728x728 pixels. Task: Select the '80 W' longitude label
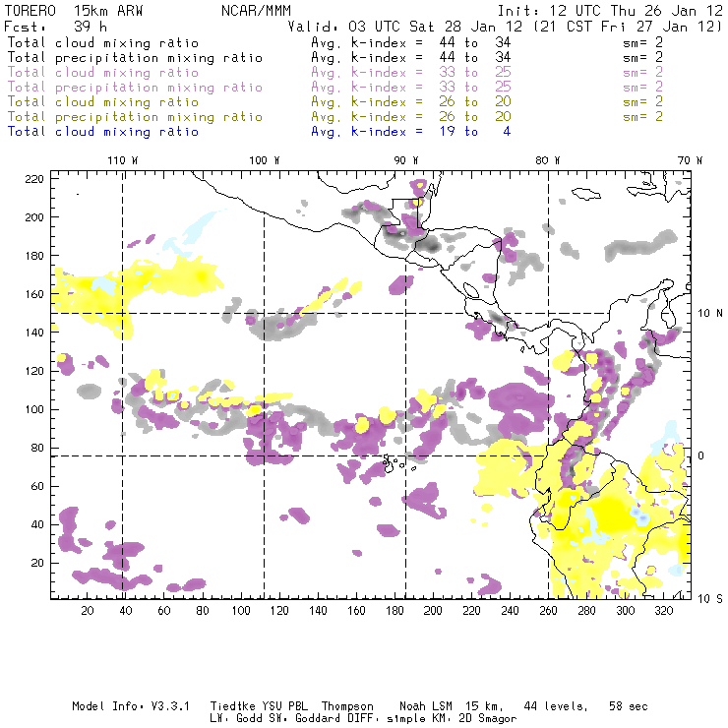(x=548, y=160)
